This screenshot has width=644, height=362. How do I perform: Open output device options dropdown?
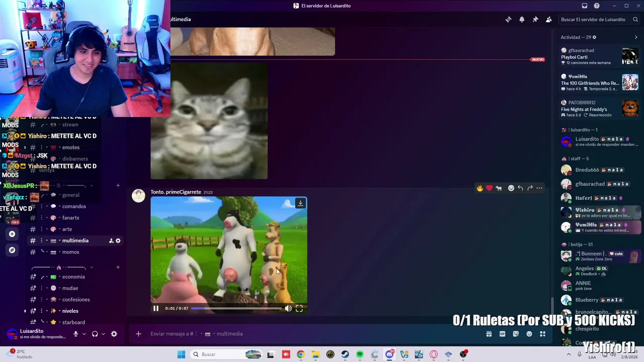coord(103,334)
